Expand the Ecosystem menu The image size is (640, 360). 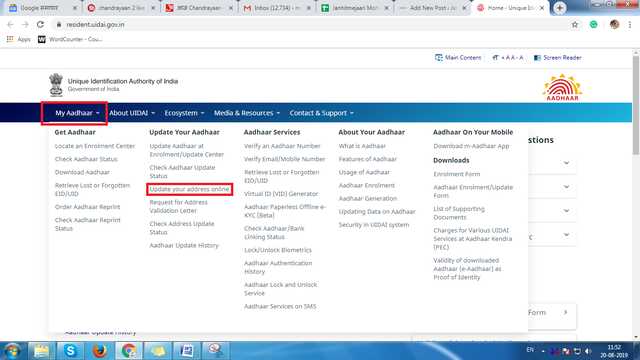tap(184, 113)
